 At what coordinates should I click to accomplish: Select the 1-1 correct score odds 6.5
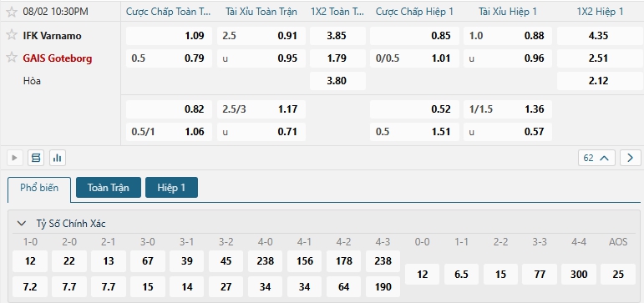pyautogui.click(x=462, y=275)
